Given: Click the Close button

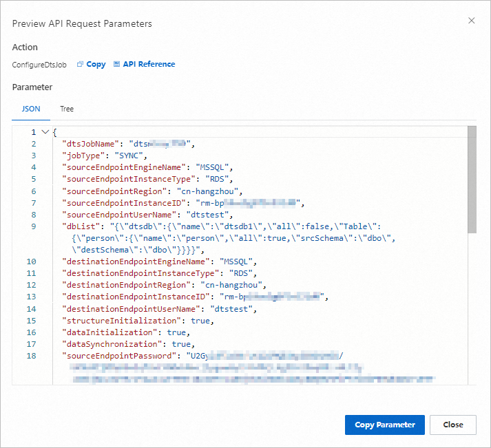Looking at the screenshot, I should coord(453,425).
